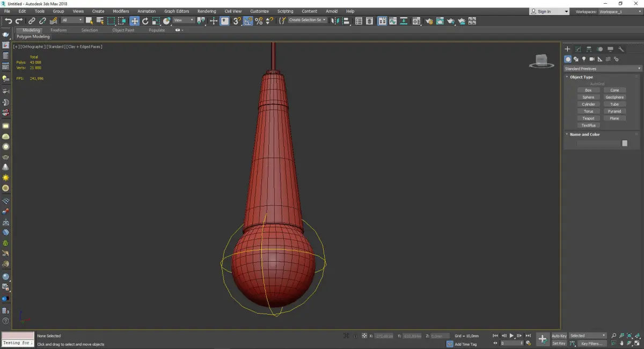Activate the Select and Link tool
This screenshot has height=349, width=644.
(32, 21)
